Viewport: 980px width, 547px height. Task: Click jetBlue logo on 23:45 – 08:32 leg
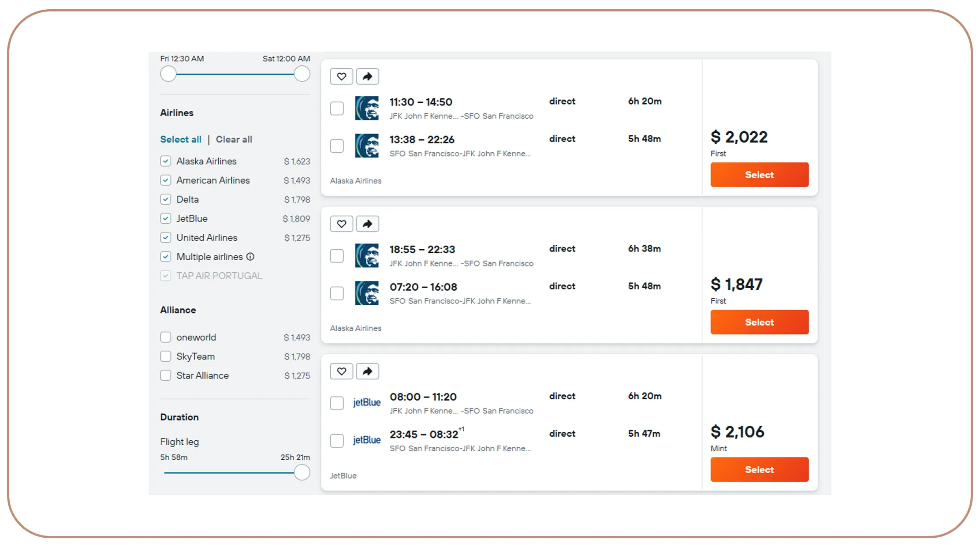point(367,440)
